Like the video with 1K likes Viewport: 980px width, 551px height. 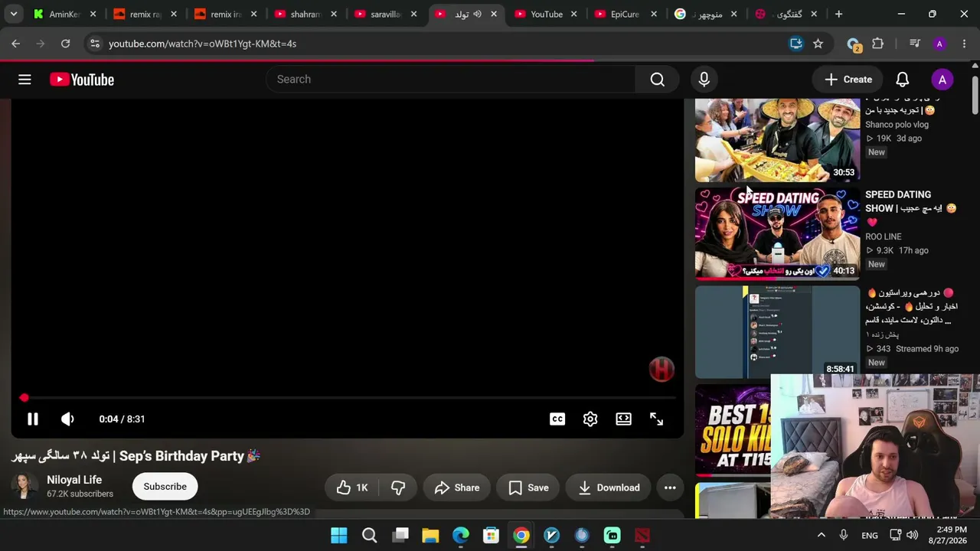pos(353,487)
